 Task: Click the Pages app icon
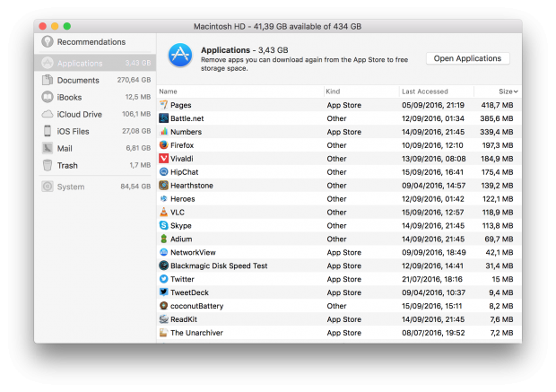coord(163,105)
